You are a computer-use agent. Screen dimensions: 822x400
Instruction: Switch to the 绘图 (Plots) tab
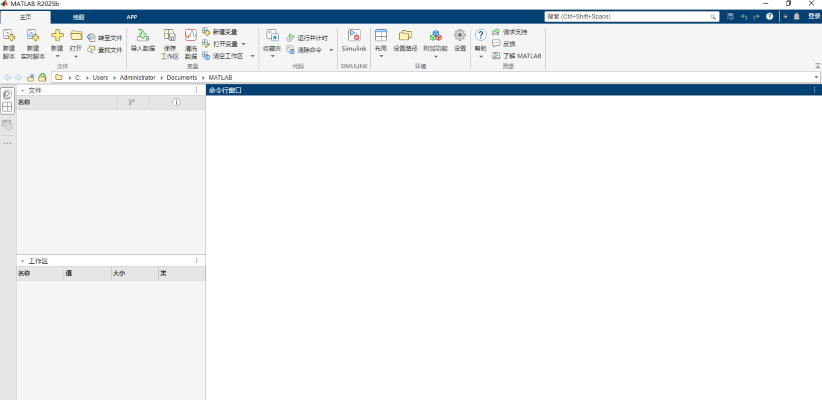[x=78, y=17]
